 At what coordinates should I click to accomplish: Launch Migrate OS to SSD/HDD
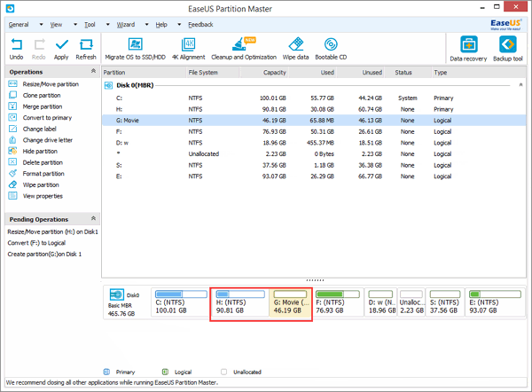[x=135, y=49]
